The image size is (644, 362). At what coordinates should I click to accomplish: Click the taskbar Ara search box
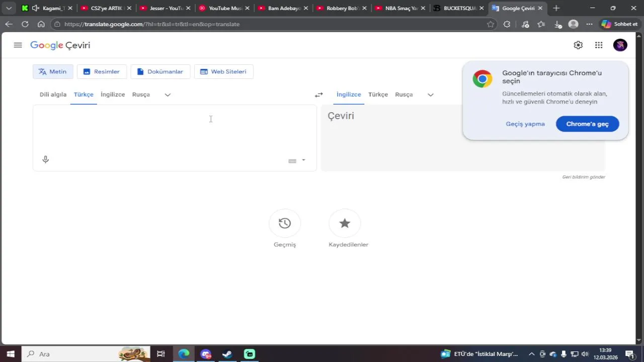pos(86,354)
